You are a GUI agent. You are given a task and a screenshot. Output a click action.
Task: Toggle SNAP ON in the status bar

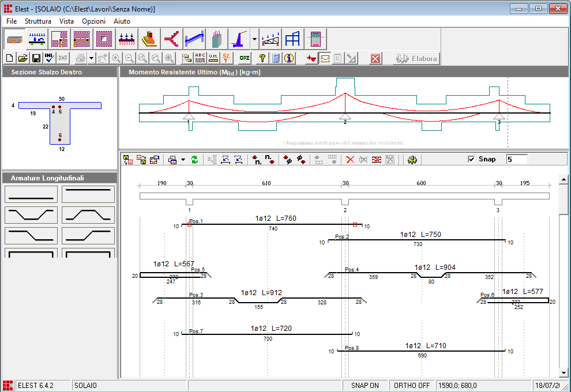coord(365,385)
